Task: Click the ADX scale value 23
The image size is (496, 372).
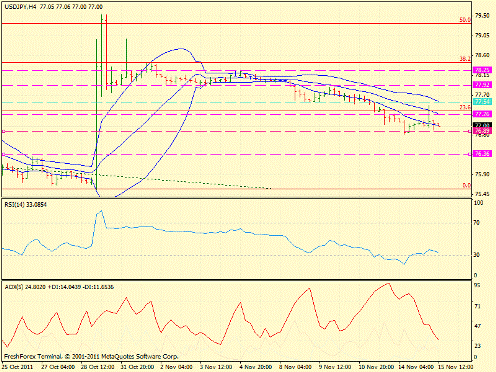Action: click(x=477, y=346)
